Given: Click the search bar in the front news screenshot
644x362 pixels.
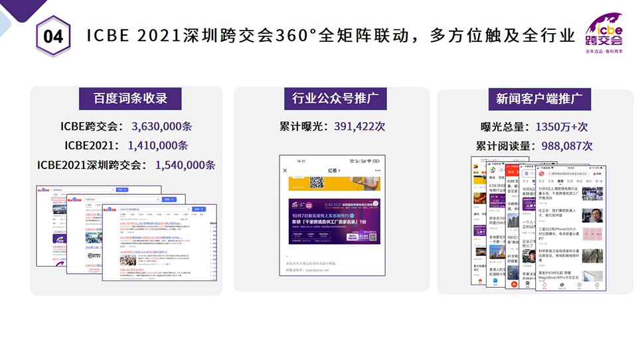Looking at the screenshot, I should click(568, 174).
